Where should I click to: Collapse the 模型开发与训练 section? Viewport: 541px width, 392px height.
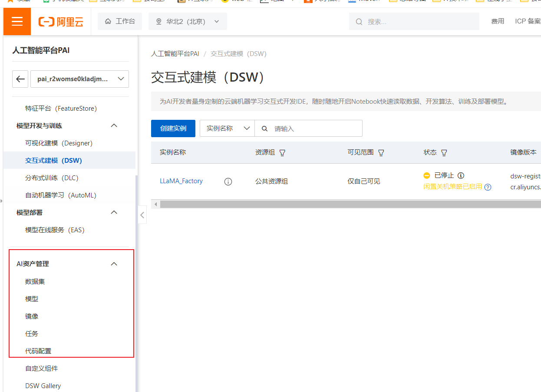coord(114,125)
